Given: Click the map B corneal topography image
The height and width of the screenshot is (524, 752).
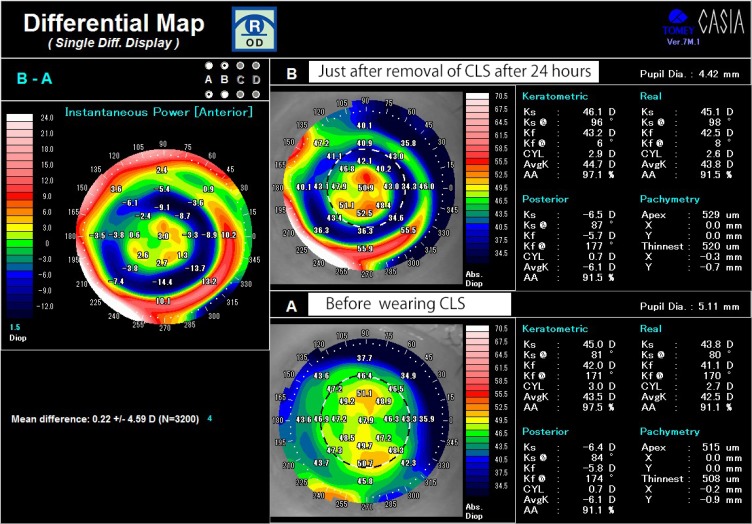Looking at the screenshot, I should click(x=367, y=187).
